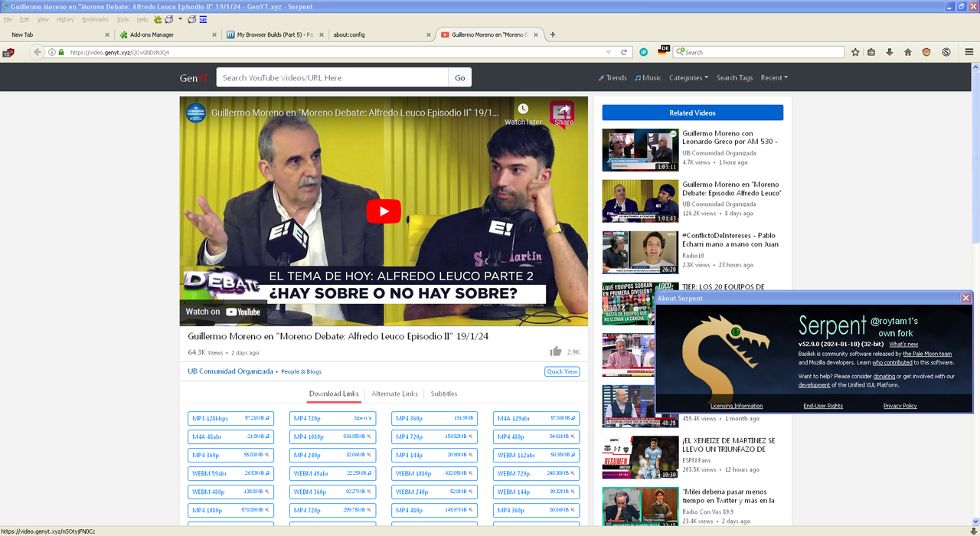Viewport: 980px width, 536px height.
Task: Click the Quick View button
Action: (562, 371)
